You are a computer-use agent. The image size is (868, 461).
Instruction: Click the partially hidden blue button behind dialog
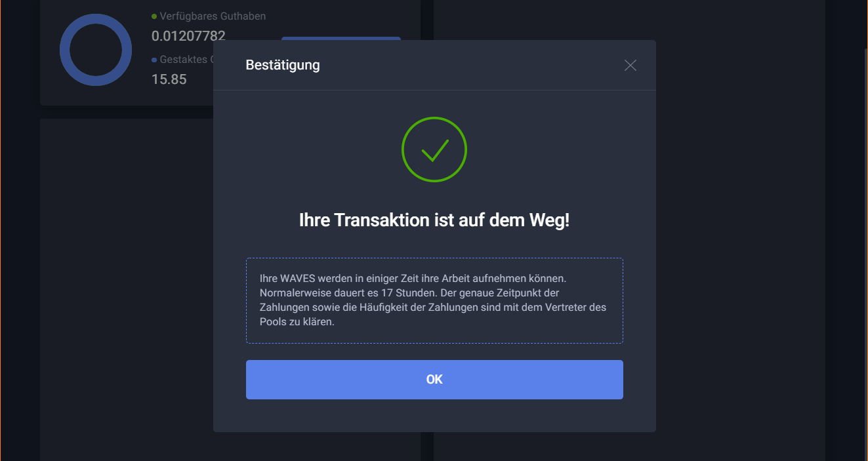[x=341, y=38]
